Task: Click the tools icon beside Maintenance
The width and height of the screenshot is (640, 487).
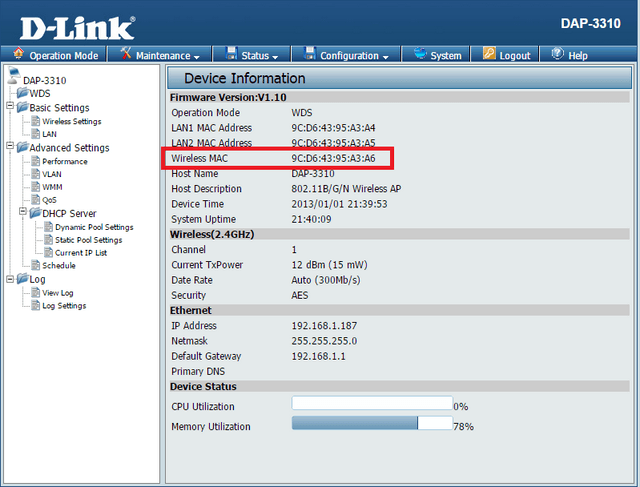Action: [126, 53]
